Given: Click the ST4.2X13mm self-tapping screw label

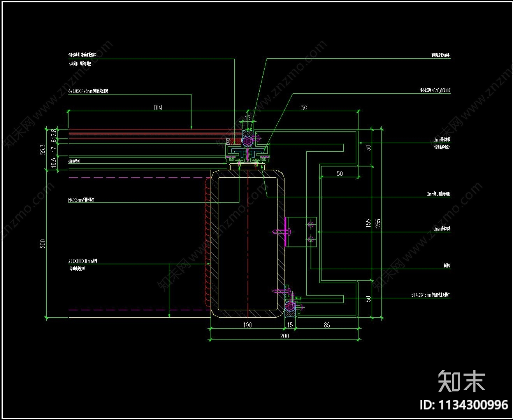Looking at the screenshot, I should point(431,295).
